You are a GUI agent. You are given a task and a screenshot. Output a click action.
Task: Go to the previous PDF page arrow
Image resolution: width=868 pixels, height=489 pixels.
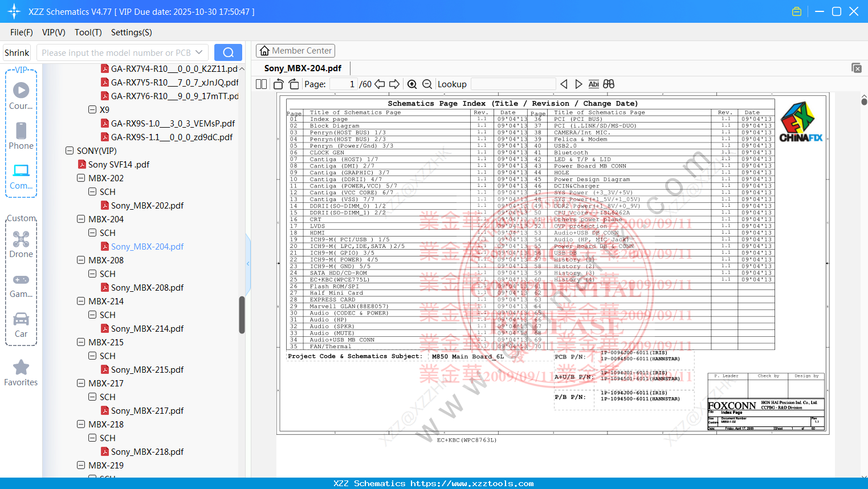click(380, 84)
